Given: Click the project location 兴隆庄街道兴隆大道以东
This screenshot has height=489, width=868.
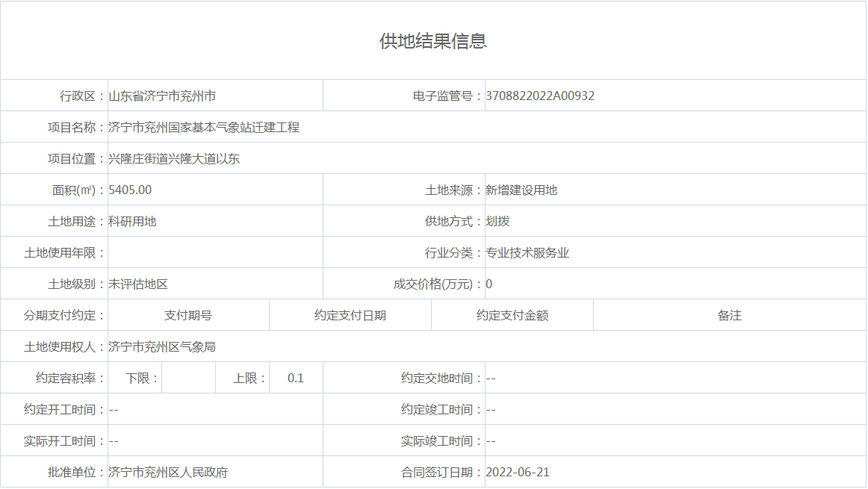Looking at the screenshot, I should pos(174,158).
